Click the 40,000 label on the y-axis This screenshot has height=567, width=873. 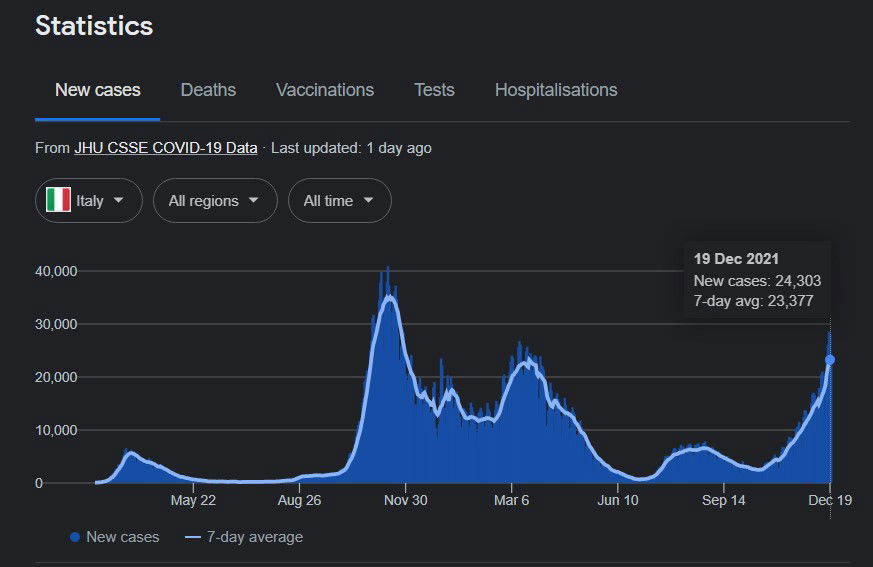tap(55, 271)
